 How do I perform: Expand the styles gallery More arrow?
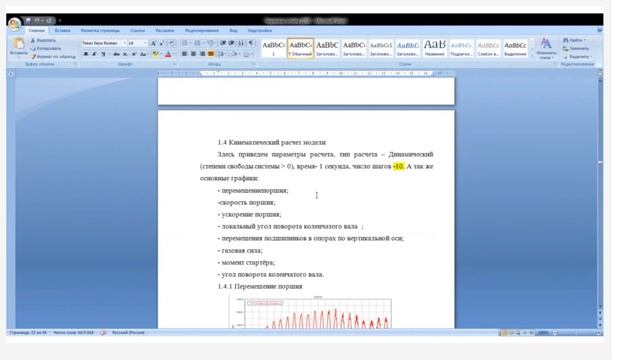tap(531, 55)
